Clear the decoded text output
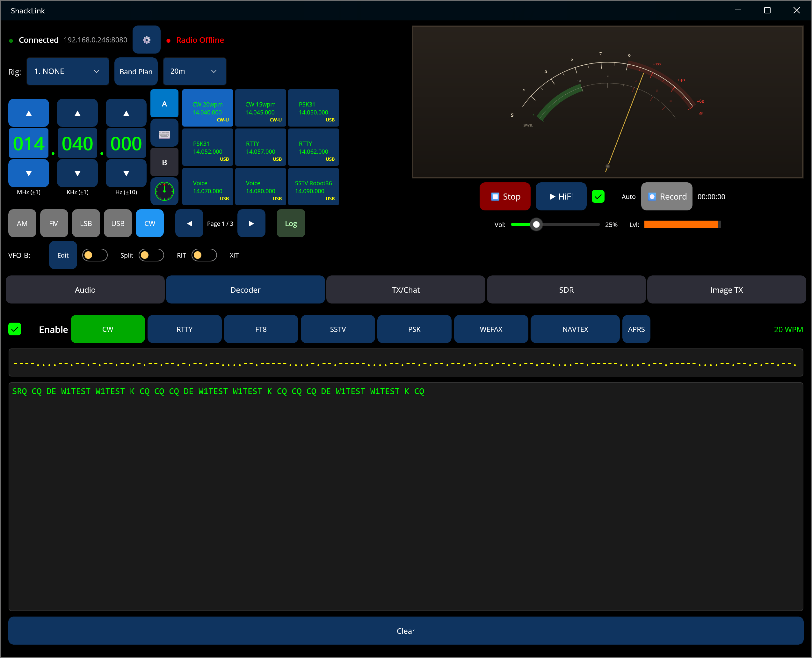This screenshot has width=812, height=658. (x=406, y=631)
